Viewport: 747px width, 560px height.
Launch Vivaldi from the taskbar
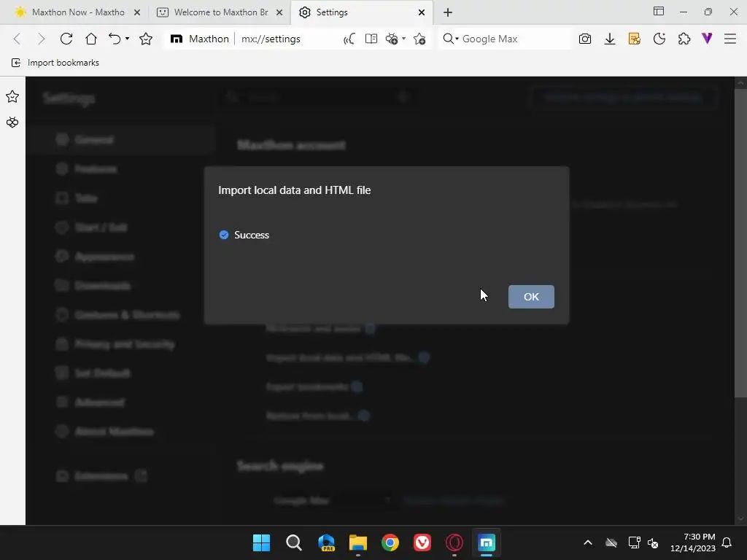coord(422,542)
